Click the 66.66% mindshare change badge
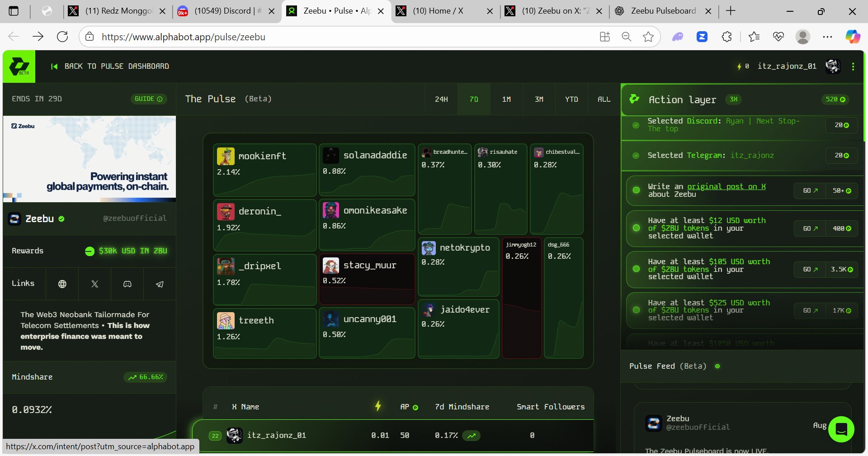 [x=146, y=377]
